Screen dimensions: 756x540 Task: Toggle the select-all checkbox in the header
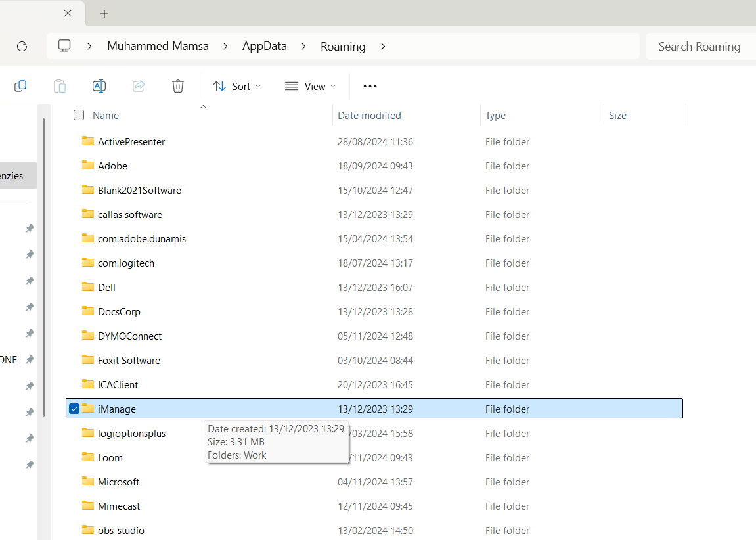tap(79, 115)
